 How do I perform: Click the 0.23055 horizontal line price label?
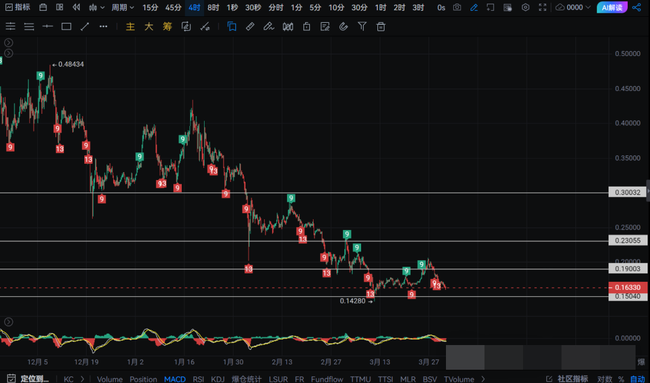[628, 240]
